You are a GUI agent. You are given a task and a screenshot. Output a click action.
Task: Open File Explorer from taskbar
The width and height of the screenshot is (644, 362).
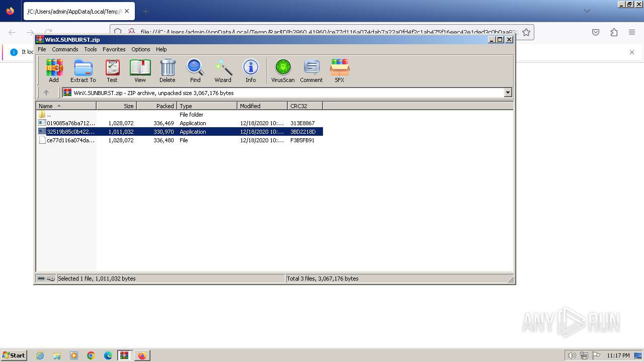pyautogui.click(x=57, y=355)
